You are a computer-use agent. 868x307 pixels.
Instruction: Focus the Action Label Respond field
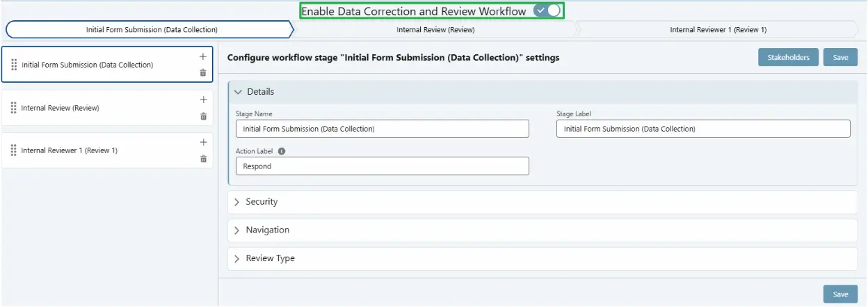point(383,166)
